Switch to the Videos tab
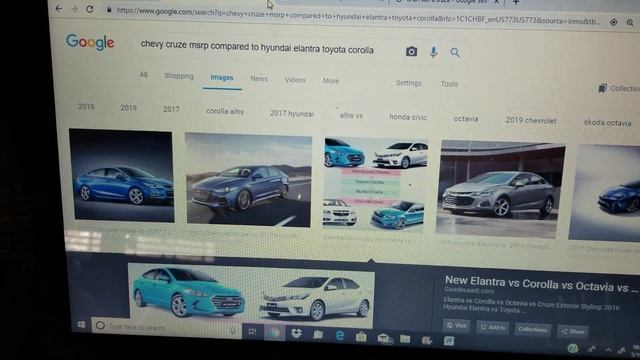The image size is (640, 360). pyautogui.click(x=295, y=80)
